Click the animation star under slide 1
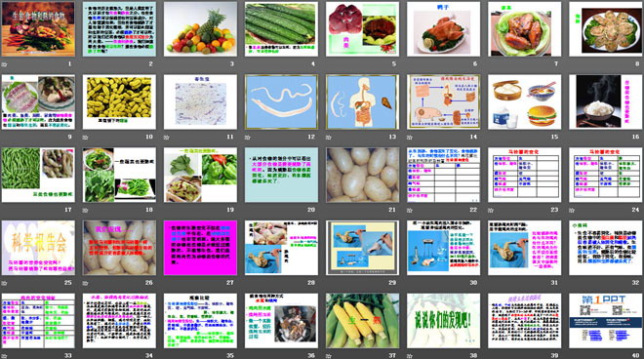644x359 pixels. click(5, 64)
